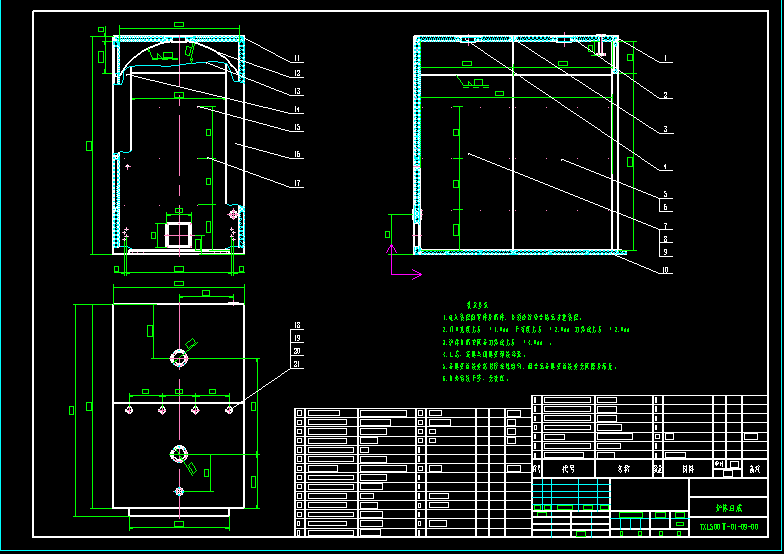
Task: Click the magenta UCS coordinate axis icon
Action: point(404,262)
